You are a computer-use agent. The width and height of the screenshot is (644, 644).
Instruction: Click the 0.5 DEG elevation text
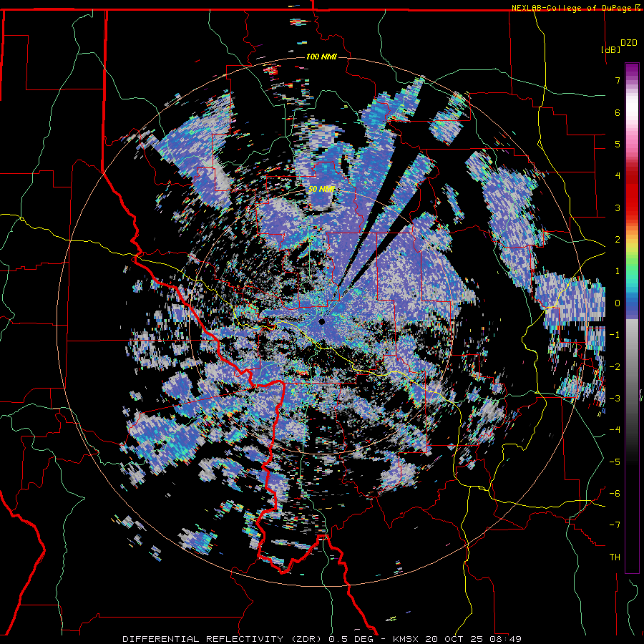click(x=351, y=639)
